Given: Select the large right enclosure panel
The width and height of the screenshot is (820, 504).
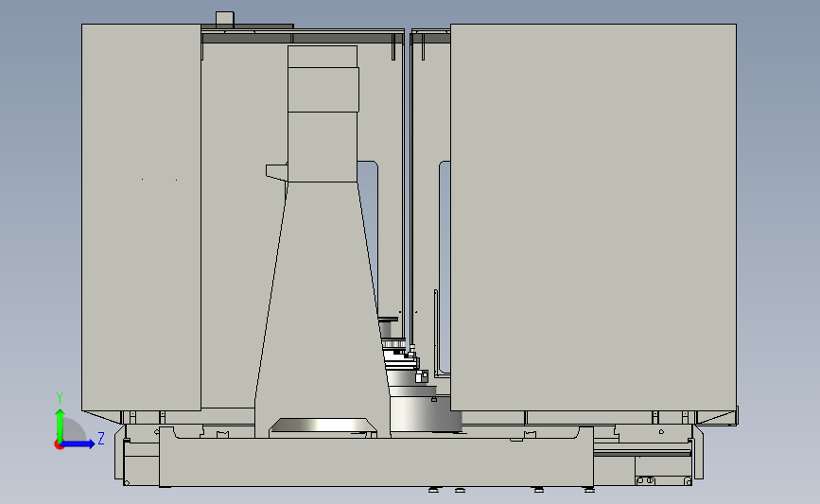Looking at the screenshot, I should click(594, 217).
